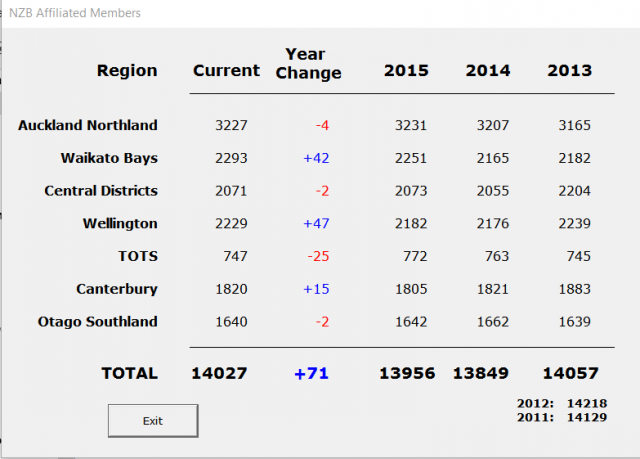Select Waikato Bays 2013 value 2182

574,158
